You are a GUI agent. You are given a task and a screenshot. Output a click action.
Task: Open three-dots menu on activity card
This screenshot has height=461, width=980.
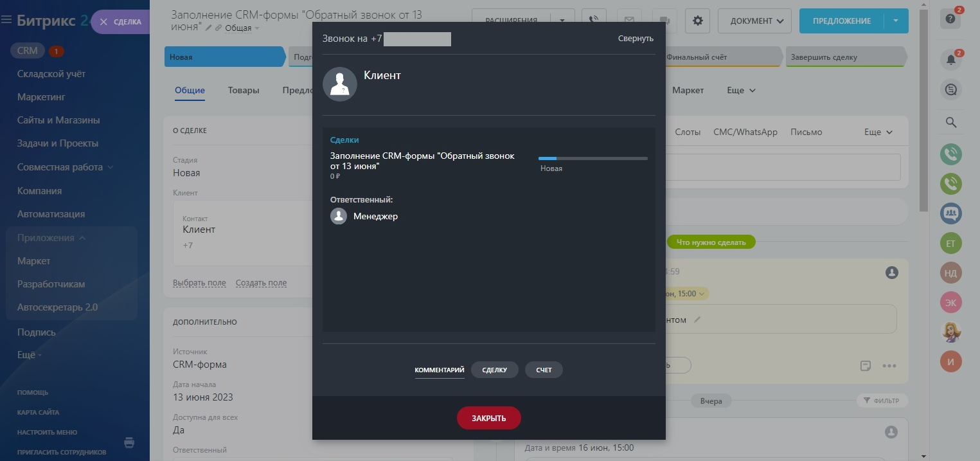click(889, 366)
